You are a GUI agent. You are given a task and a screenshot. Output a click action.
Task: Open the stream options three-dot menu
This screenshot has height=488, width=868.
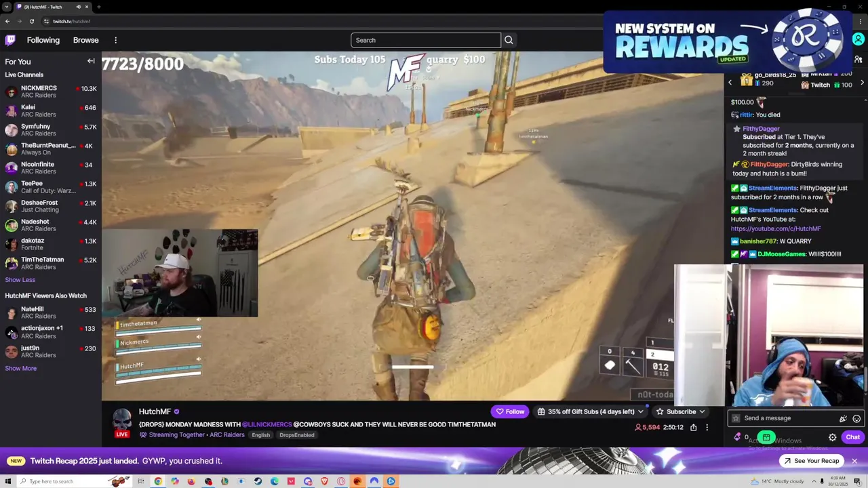pos(707,428)
